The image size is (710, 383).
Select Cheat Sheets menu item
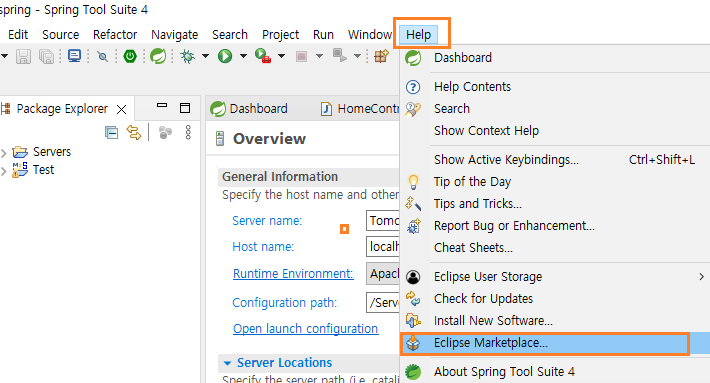click(x=555, y=248)
